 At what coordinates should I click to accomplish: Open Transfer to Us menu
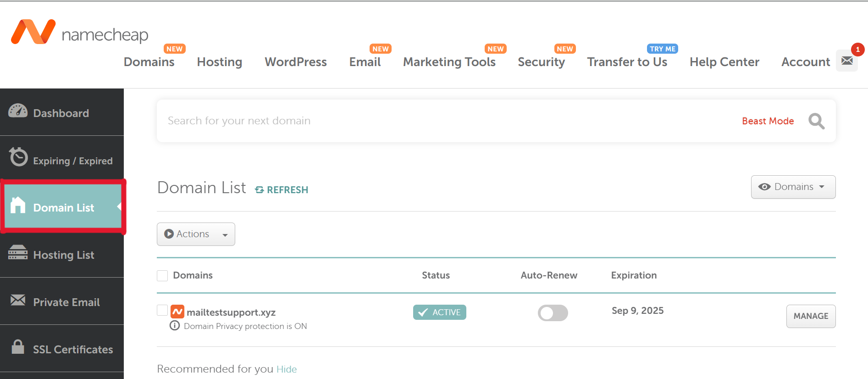pyautogui.click(x=627, y=62)
